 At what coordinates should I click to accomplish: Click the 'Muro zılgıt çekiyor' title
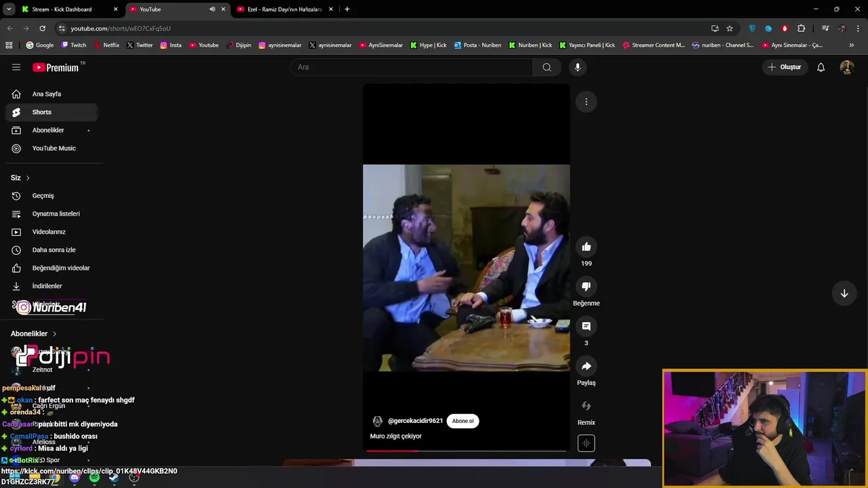click(x=396, y=436)
